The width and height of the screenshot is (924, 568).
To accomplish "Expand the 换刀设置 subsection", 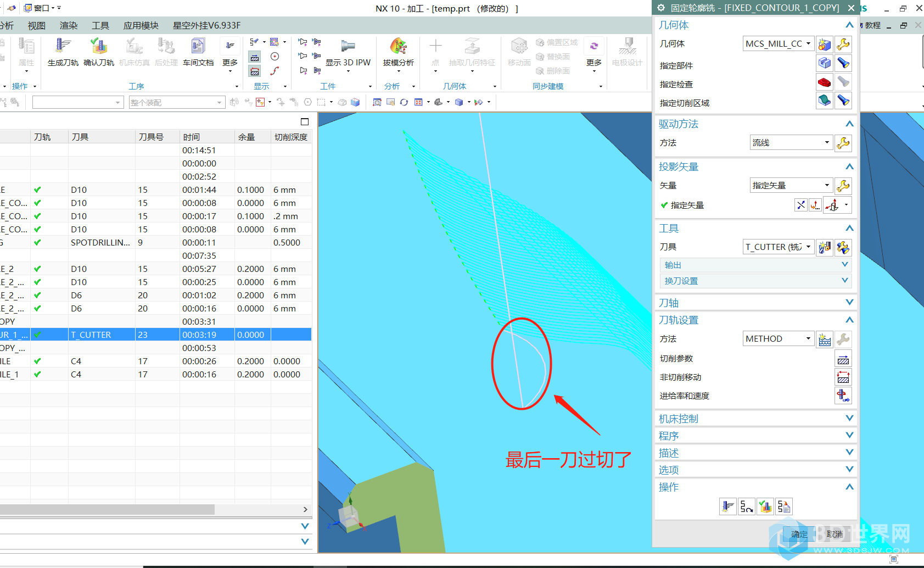I will coord(756,281).
